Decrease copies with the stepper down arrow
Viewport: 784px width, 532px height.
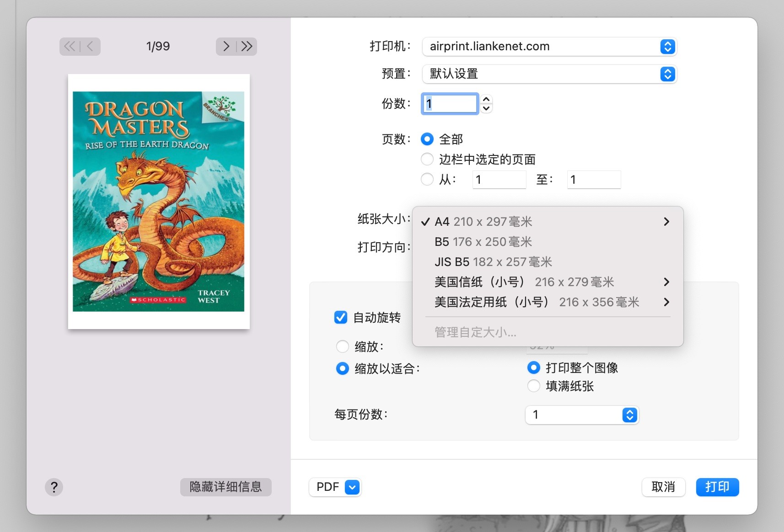(486, 109)
